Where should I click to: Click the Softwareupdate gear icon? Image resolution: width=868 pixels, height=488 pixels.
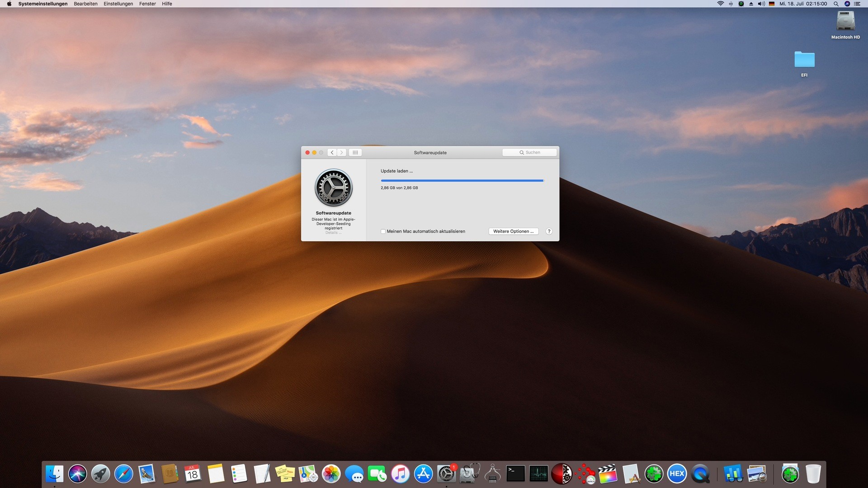click(x=333, y=188)
